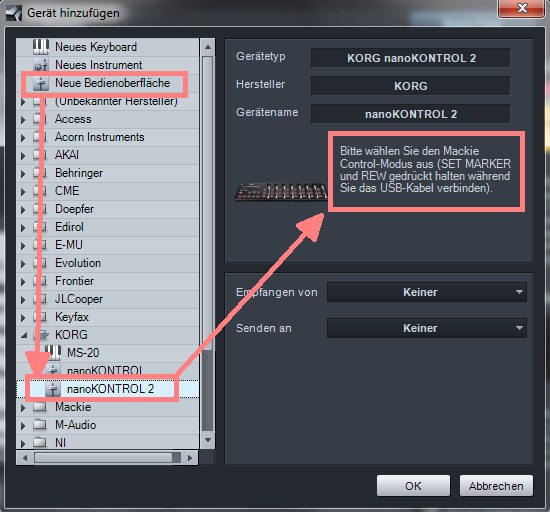Expand the AKAI manufacturer folder
The height and width of the screenshot is (512, 550).
point(23,155)
